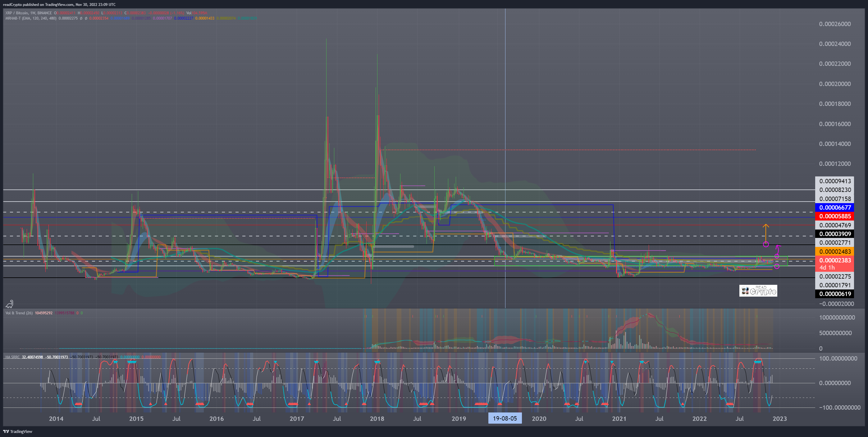The width and height of the screenshot is (868, 437).
Task: Click the Vol 104.595M value in header
Action: click(x=197, y=13)
